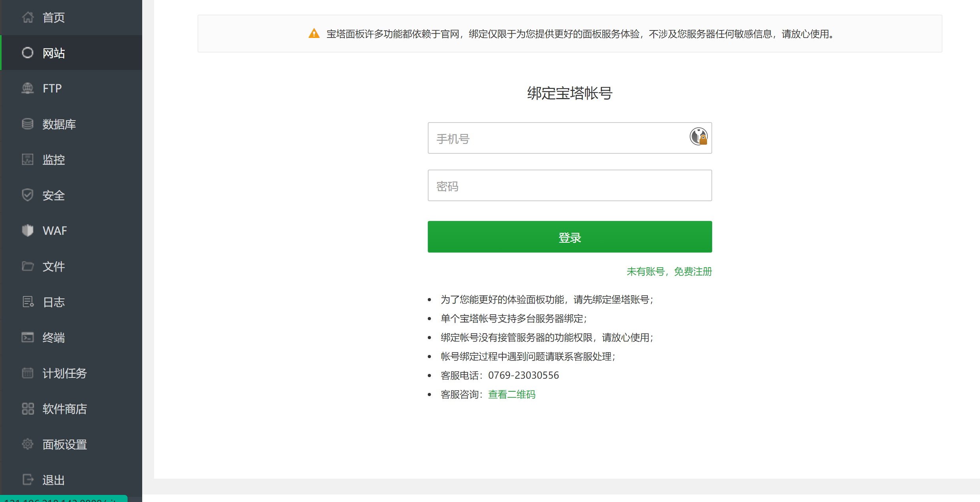
Task: Click the warning banner text about 宝塔面板
Action: point(581,34)
